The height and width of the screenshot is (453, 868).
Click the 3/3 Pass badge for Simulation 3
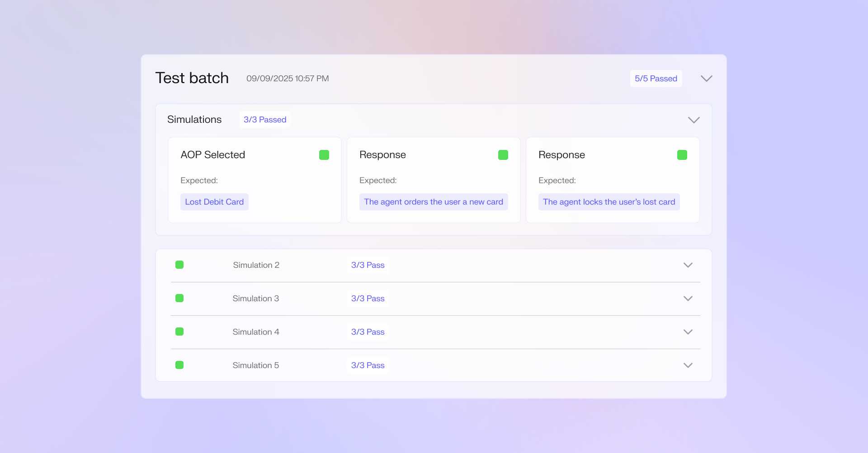[368, 299]
